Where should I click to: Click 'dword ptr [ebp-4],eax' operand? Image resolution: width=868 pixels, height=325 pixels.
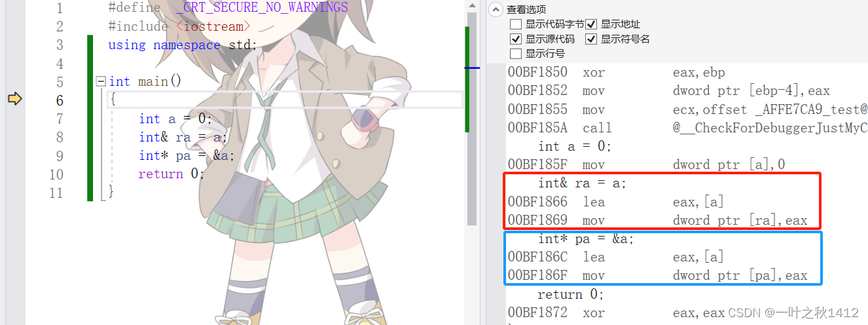[x=751, y=90]
